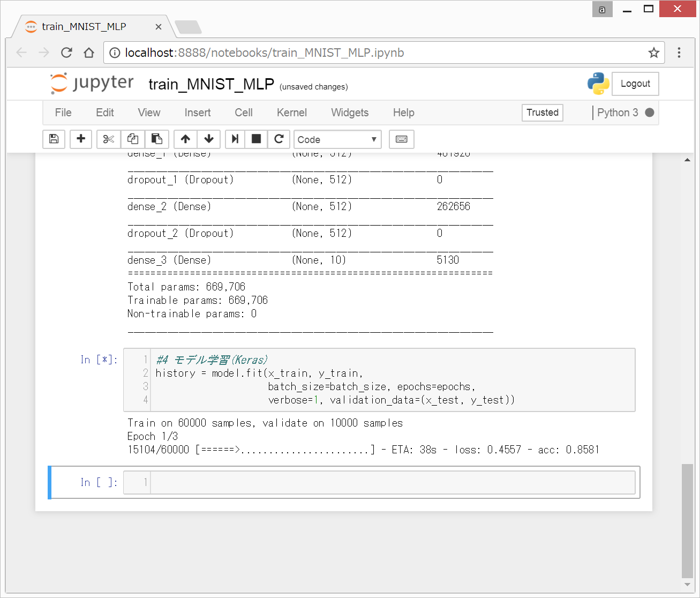This screenshot has width=700, height=598.
Task: Open the Widgets menu
Action: 350,113
